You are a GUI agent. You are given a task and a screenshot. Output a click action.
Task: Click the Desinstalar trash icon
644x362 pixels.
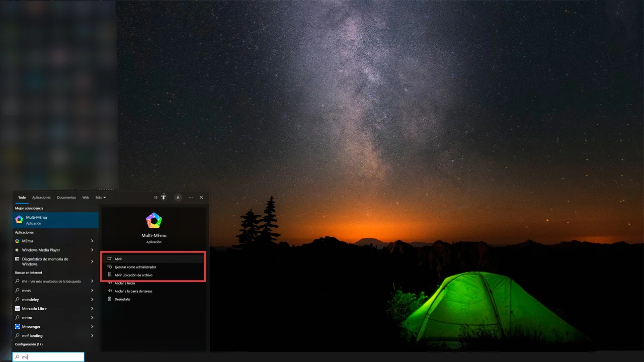pyautogui.click(x=110, y=299)
